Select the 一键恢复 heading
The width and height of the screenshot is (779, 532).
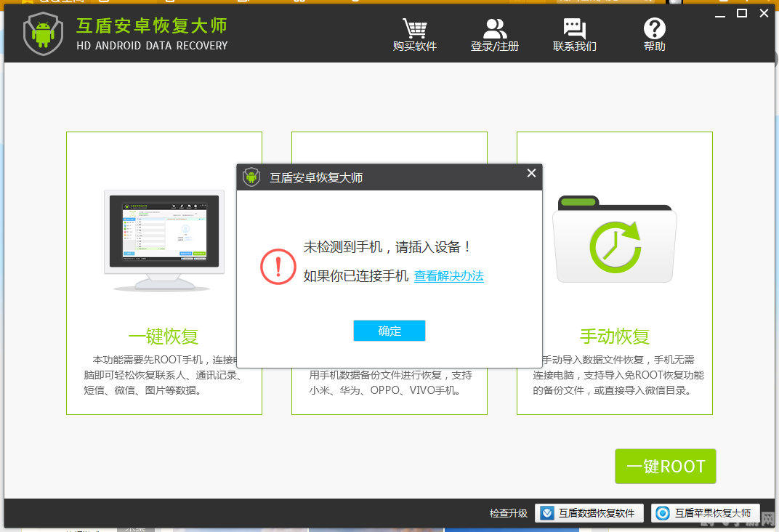[164, 336]
